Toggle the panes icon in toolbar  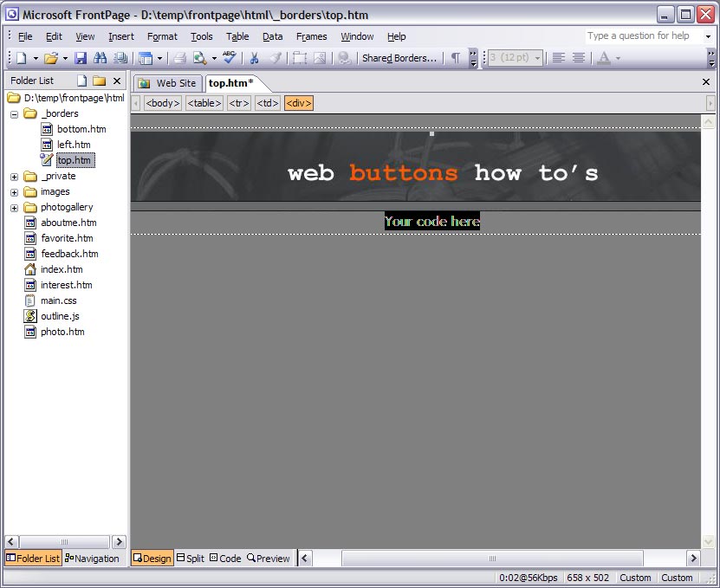coord(146,58)
